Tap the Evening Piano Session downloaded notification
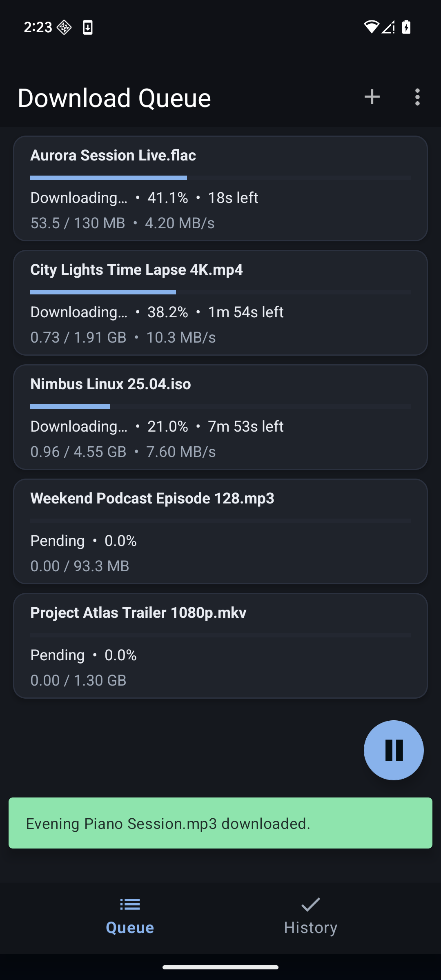The height and width of the screenshot is (980, 441). click(220, 823)
